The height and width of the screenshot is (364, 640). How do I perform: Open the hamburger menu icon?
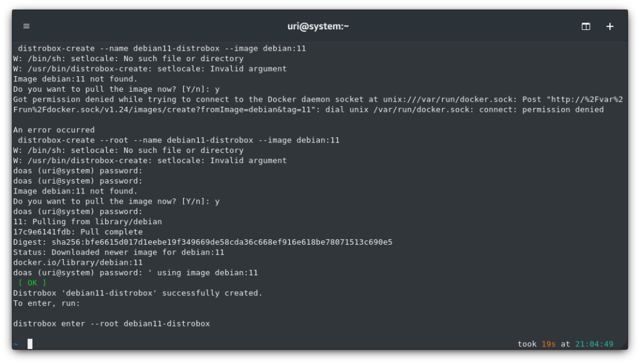(26, 26)
